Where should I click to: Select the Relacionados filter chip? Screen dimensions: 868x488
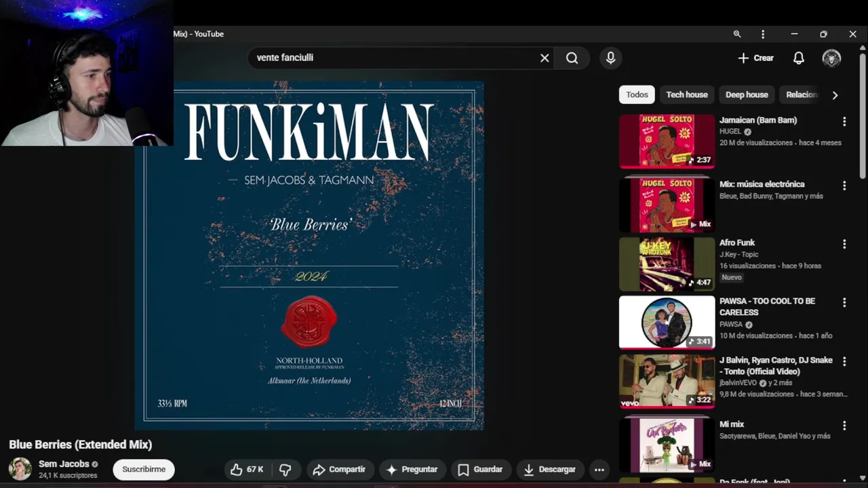[x=802, y=95]
